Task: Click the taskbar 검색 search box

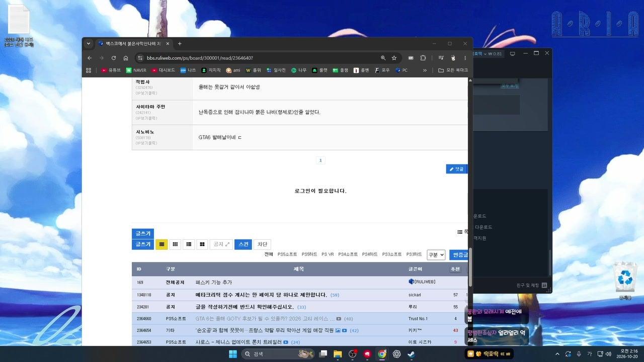Action: coord(279,354)
